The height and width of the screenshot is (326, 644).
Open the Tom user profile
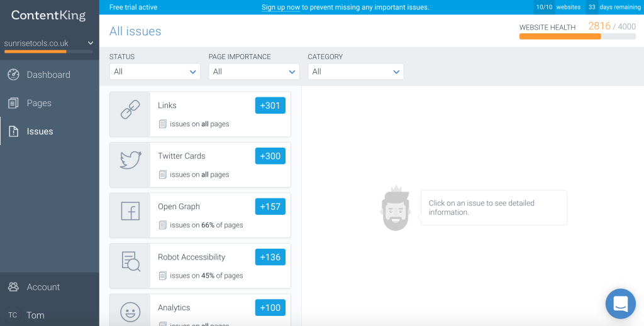pyautogui.click(x=35, y=315)
